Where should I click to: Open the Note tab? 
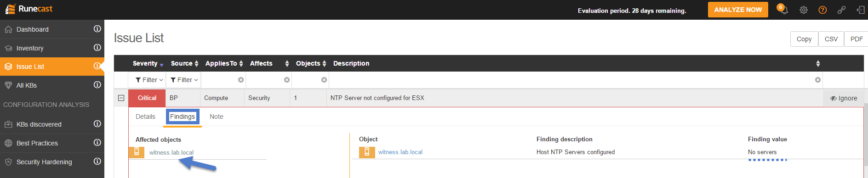216,117
